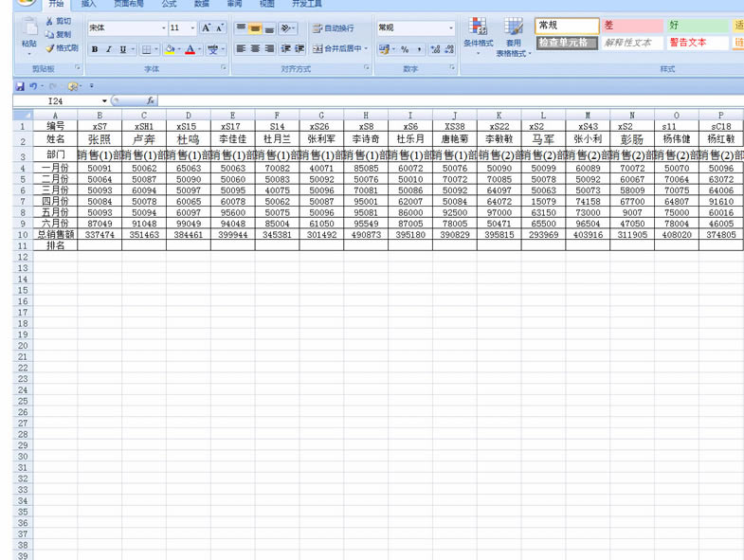The image size is (744, 560).
Task: Apply percent style format
Action: click(405, 49)
